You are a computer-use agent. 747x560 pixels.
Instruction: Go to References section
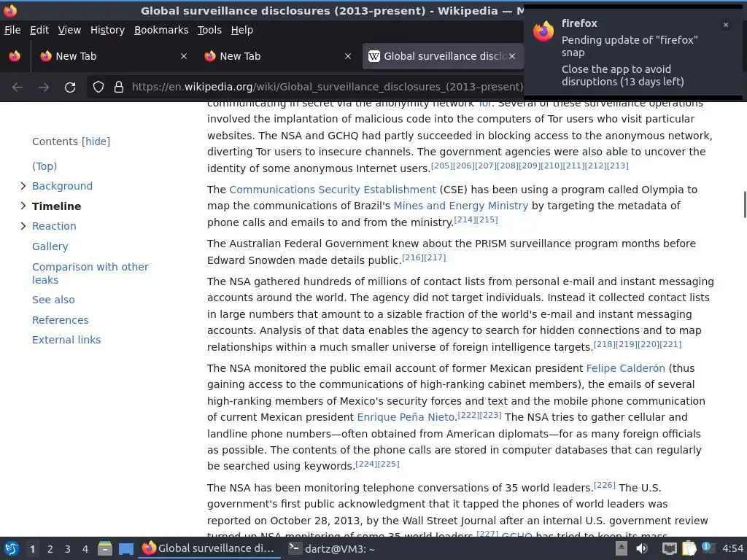point(60,320)
